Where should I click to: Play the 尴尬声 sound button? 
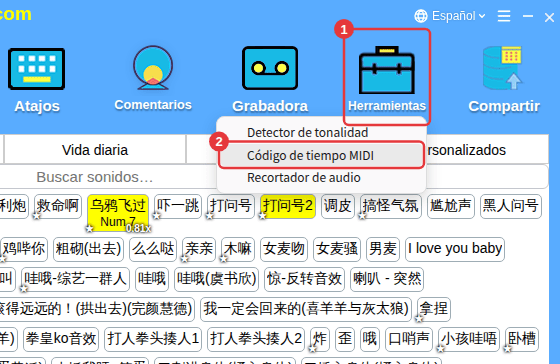pyautogui.click(x=451, y=206)
